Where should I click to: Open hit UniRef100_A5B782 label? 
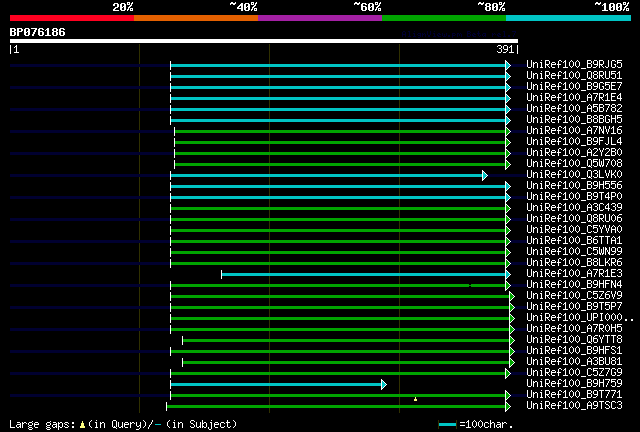574,109
